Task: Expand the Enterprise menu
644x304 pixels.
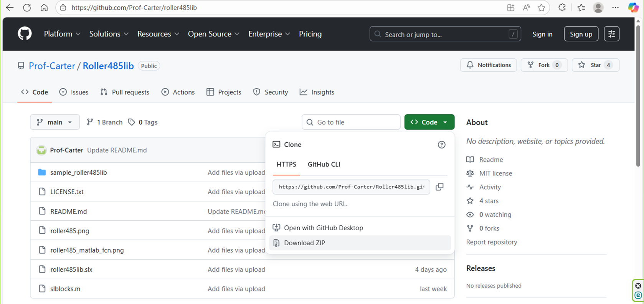Action: click(x=269, y=34)
